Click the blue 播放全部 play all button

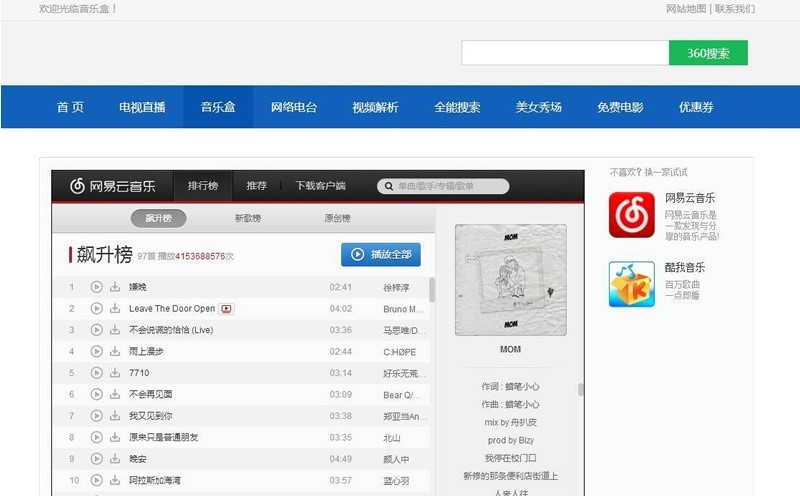click(x=381, y=255)
